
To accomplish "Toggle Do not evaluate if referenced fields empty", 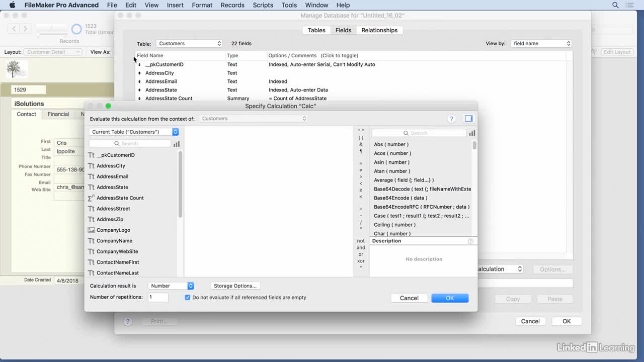I will 187,298.
